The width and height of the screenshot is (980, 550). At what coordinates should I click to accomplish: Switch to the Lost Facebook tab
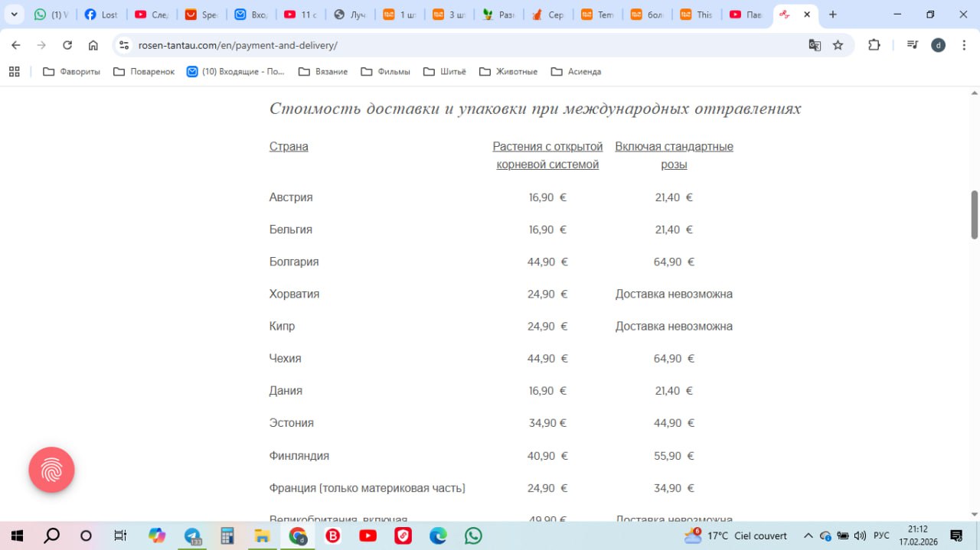point(101,15)
